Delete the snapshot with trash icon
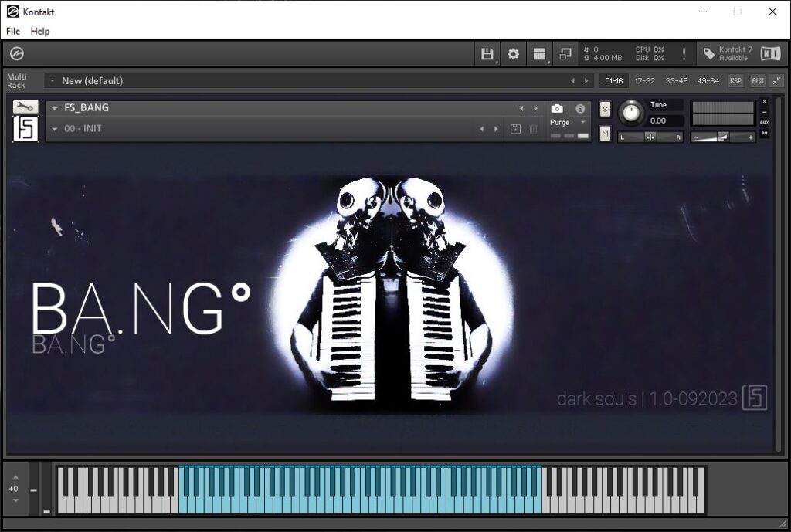Viewport: 791px width, 532px height. (533, 129)
